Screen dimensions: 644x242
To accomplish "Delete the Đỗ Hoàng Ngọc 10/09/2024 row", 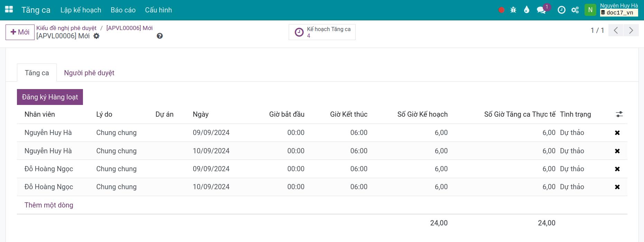I will (x=617, y=187).
